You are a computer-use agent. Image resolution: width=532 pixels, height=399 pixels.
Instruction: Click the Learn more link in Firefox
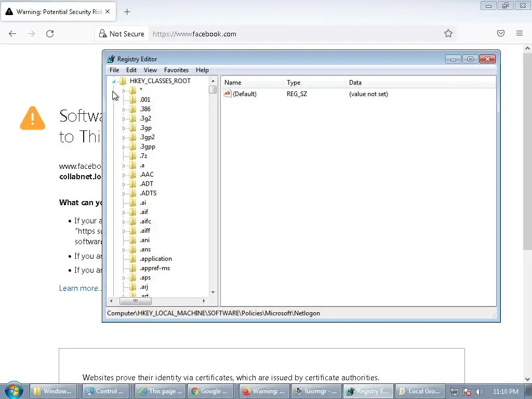pyautogui.click(x=80, y=288)
